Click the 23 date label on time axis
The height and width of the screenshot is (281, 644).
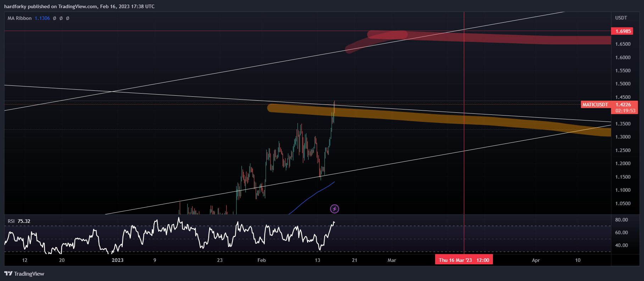tap(220, 260)
